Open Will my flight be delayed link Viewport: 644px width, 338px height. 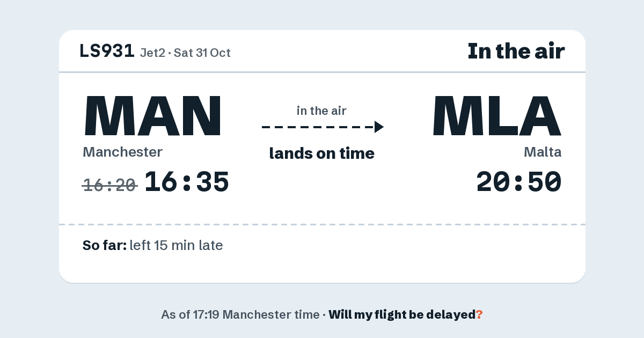[402, 315]
